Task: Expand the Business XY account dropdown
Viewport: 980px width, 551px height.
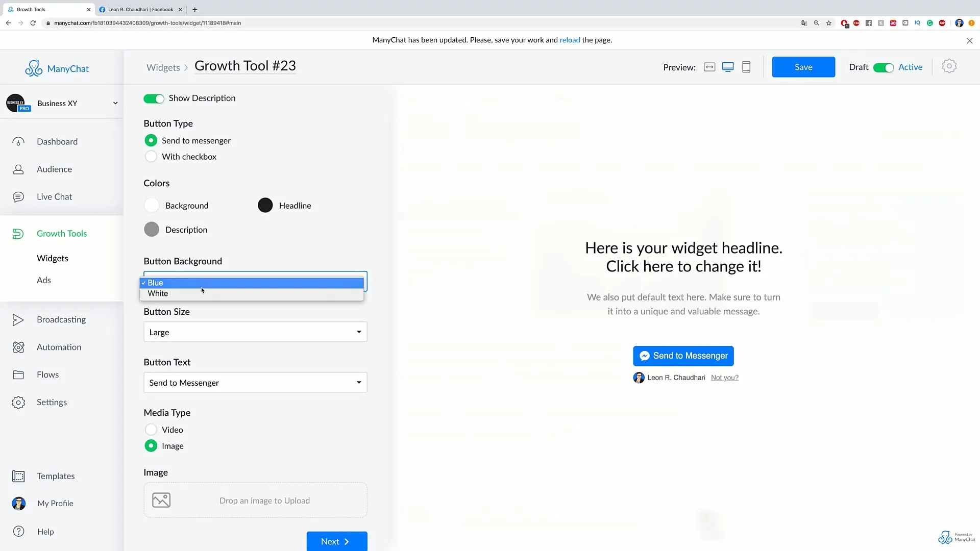Action: pyautogui.click(x=115, y=103)
